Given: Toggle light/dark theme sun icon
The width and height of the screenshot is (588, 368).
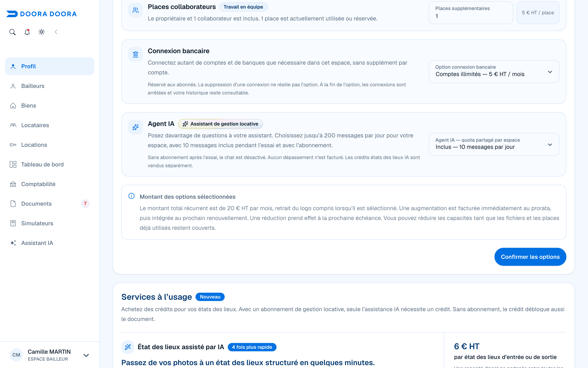Looking at the screenshot, I should point(42,32).
